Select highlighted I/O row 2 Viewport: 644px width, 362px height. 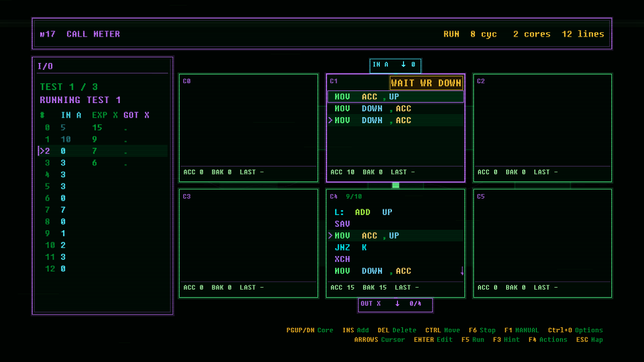(x=103, y=151)
